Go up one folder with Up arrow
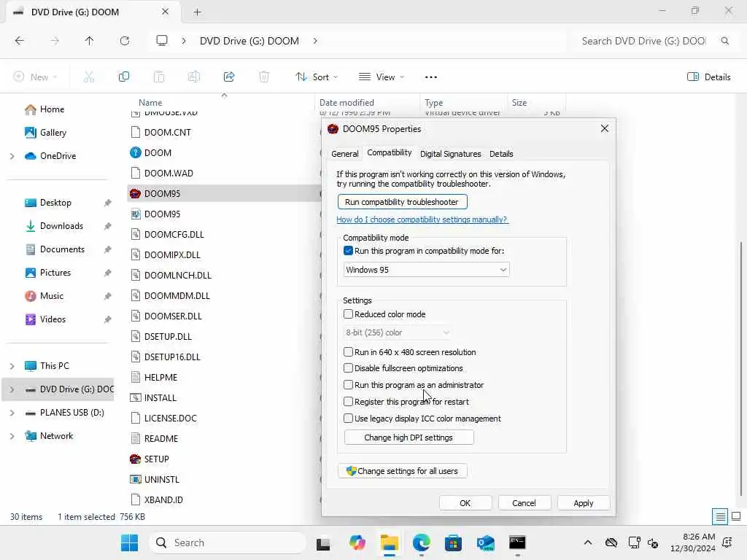 pyautogui.click(x=89, y=41)
